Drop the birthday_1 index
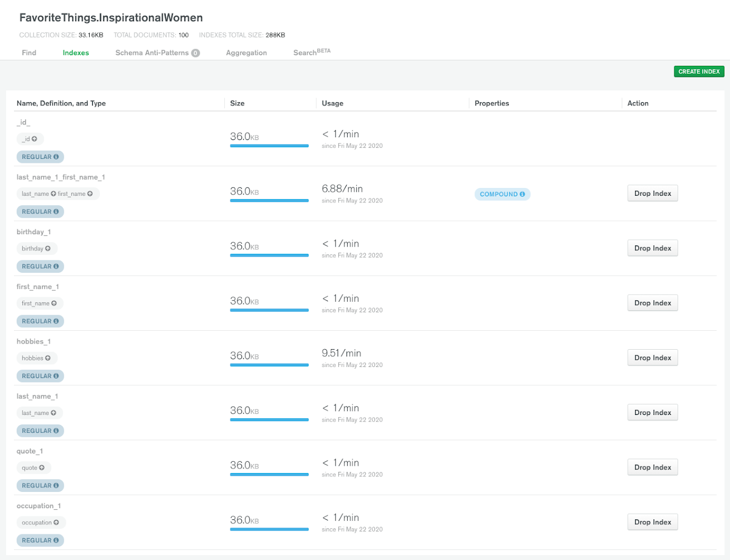 [652, 248]
